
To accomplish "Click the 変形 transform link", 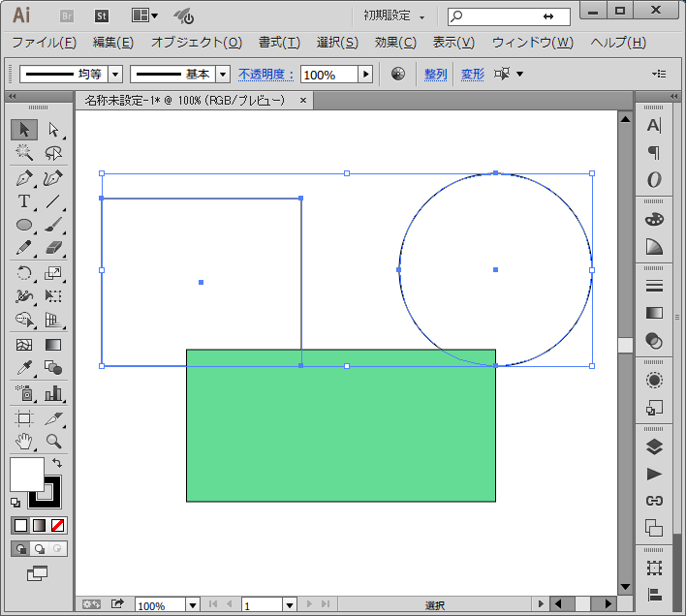I will coord(473,75).
